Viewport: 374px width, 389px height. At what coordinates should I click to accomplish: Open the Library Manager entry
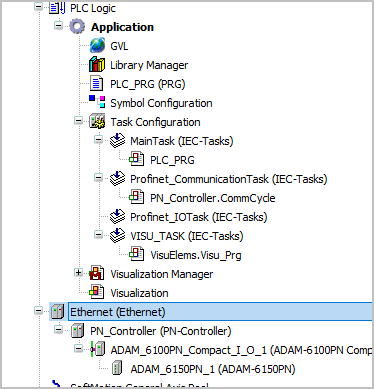[x=149, y=65]
